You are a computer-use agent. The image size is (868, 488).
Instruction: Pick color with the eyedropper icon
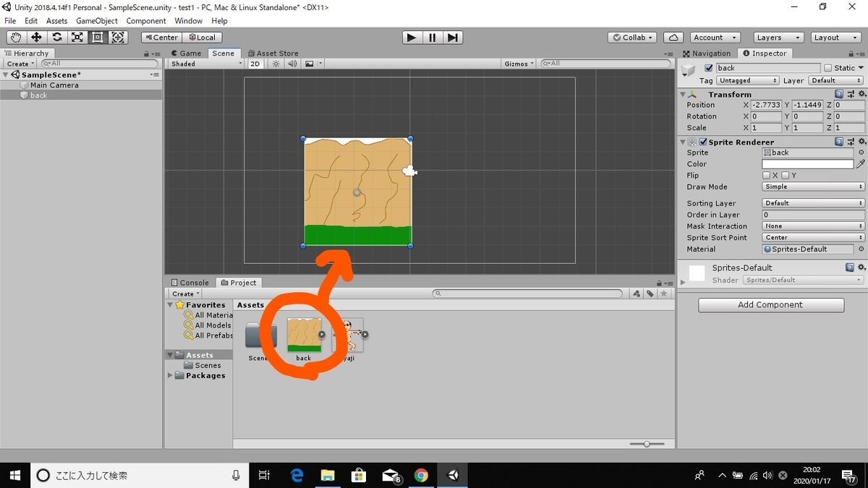click(x=860, y=164)
